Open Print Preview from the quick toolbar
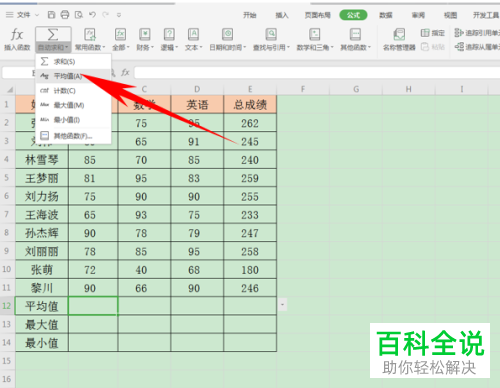Image resolution: width=500 pixels, height=388 pixels. pos(79,15)
